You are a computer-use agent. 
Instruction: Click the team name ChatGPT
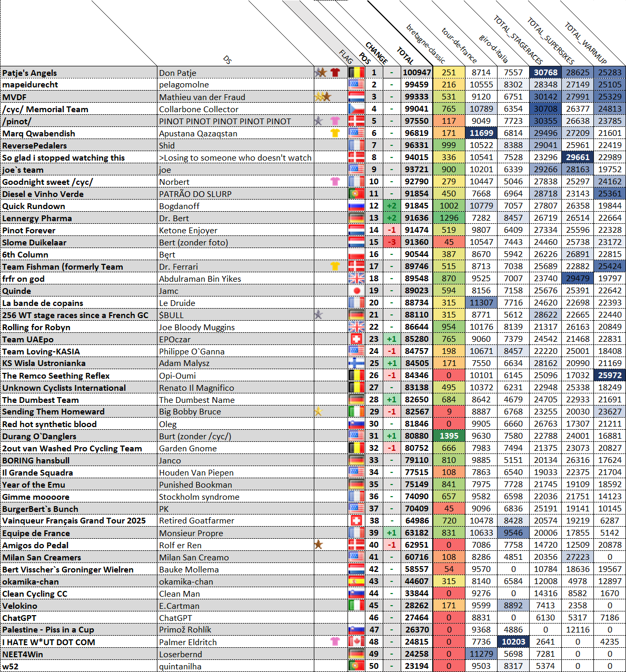coord(19,618)
